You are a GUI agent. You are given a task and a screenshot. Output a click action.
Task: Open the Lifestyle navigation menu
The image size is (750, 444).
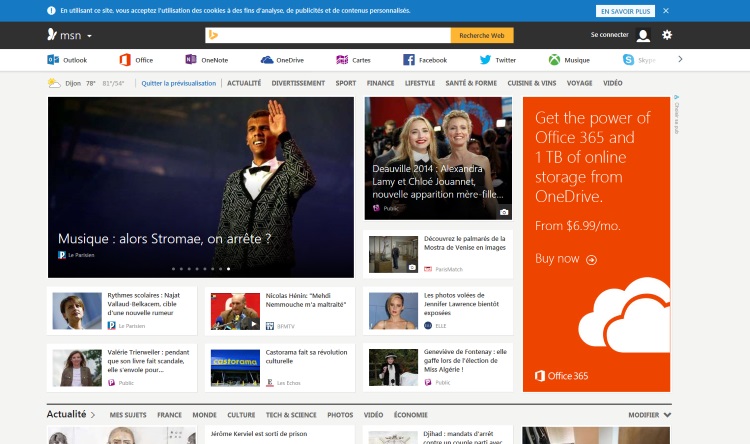(420, 83)
